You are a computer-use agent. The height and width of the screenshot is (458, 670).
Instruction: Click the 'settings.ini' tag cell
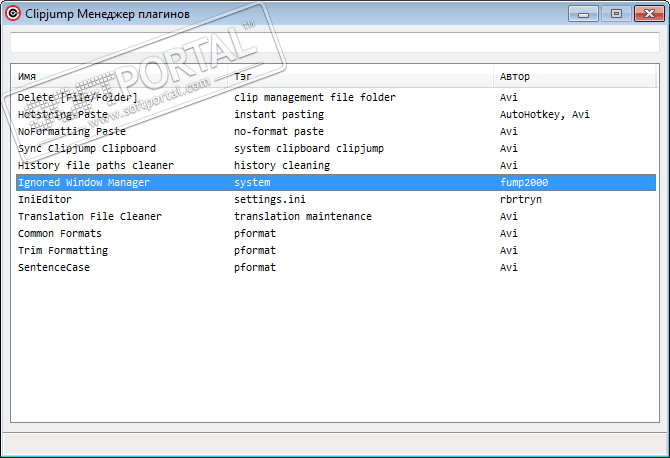pyautogui.click(x=270, y=200)
